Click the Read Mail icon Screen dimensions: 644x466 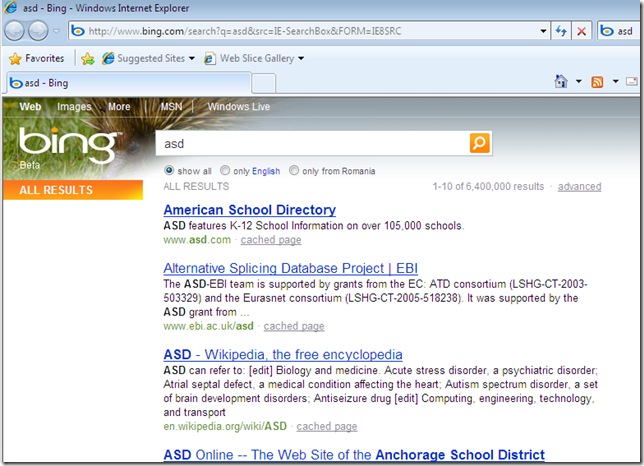click(x=632, y=81)
